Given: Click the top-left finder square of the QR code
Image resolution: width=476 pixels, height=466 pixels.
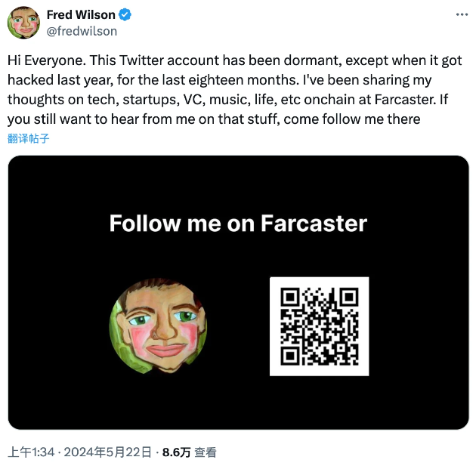Looking at the screenshot, I should pos(291,298).
